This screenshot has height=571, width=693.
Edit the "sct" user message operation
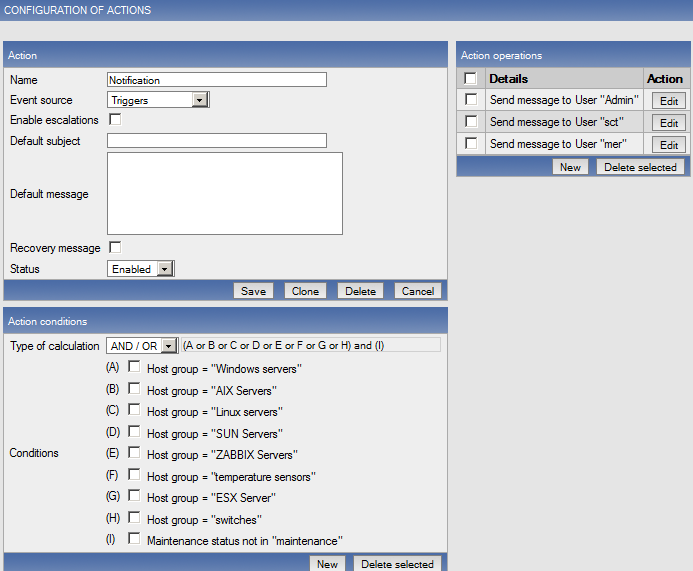pyautogui.click(x=669, y=123)
